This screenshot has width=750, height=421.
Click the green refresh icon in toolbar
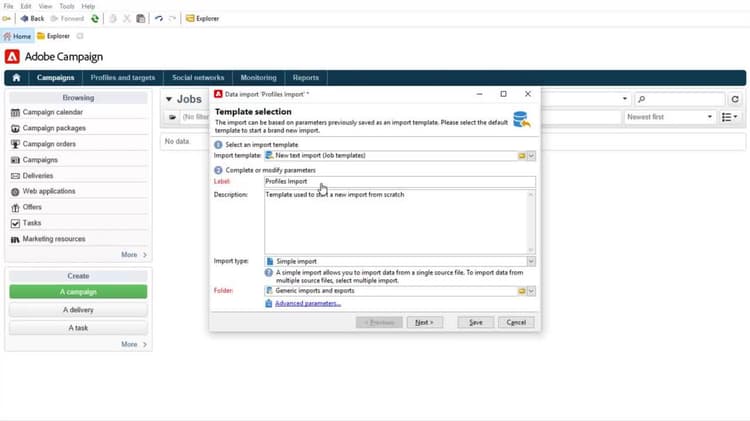click(x=95, y=19)
